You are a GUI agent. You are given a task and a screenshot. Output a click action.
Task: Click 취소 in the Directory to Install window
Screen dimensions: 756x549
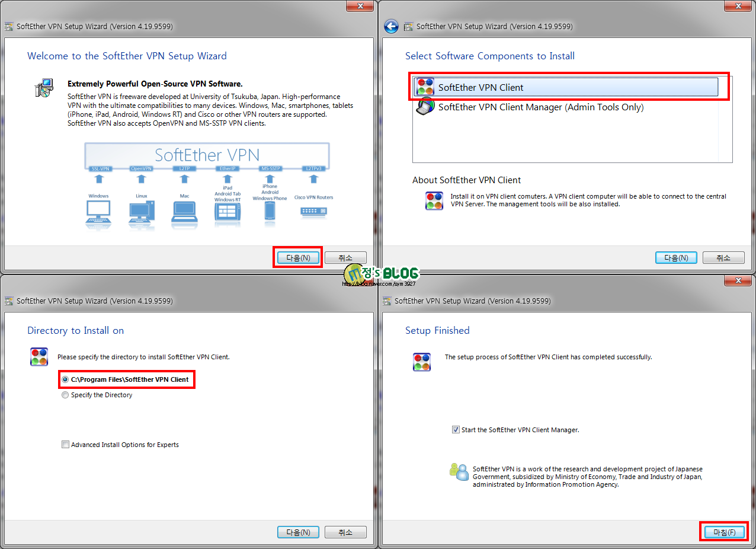click(345, 532)
